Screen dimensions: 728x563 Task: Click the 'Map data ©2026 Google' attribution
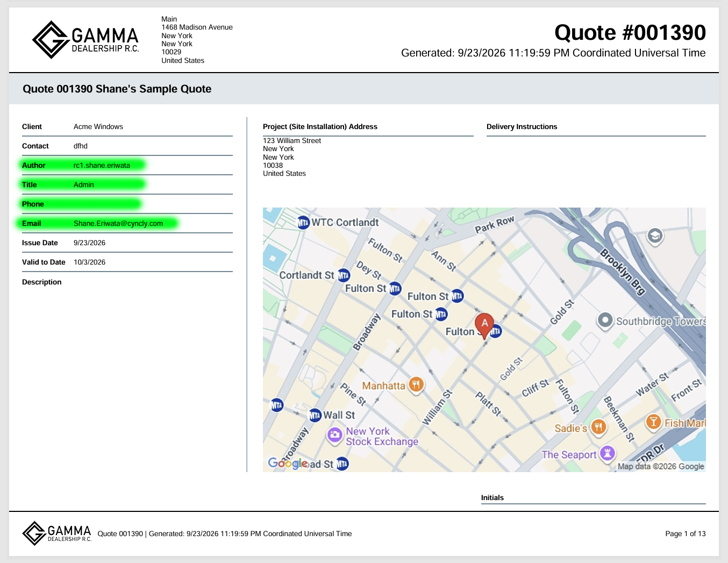[x=661, y=466]
